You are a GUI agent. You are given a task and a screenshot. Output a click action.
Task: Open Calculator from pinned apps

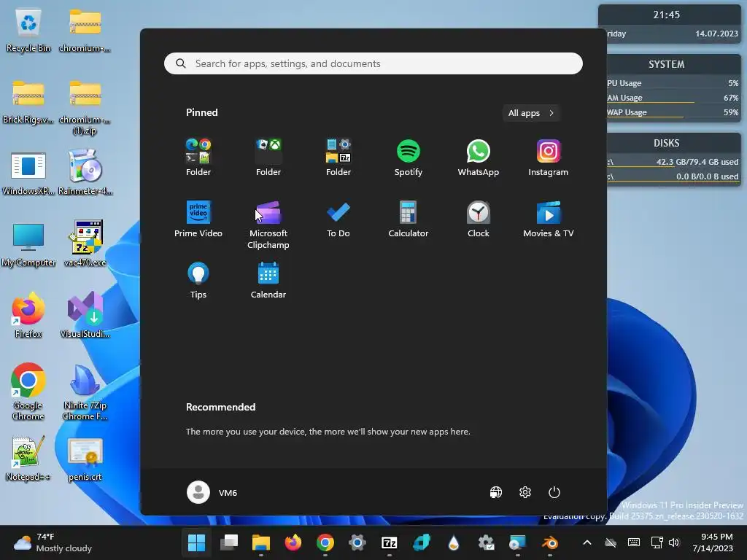coord(409,219)
